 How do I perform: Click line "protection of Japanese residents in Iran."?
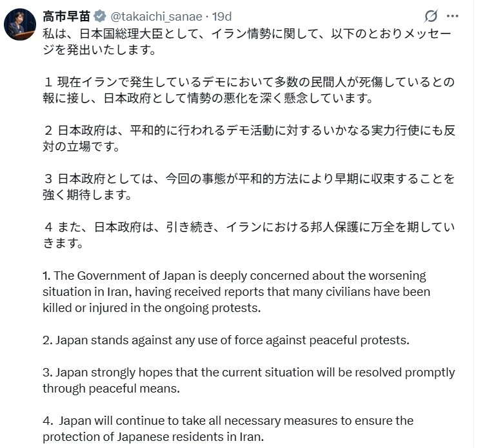click(x=154, y=436)
